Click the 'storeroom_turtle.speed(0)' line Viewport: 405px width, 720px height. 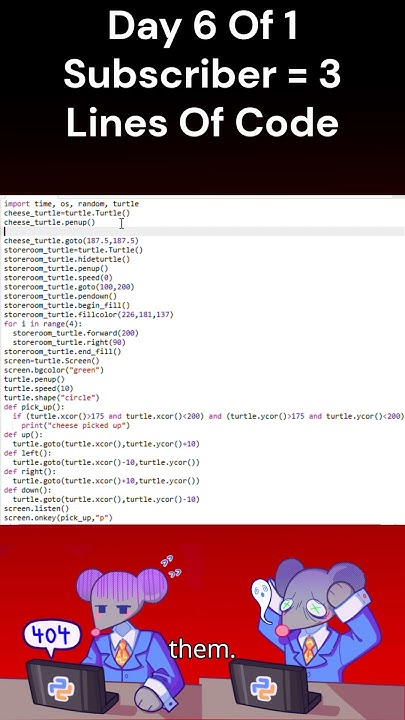[x=58, y=277]
